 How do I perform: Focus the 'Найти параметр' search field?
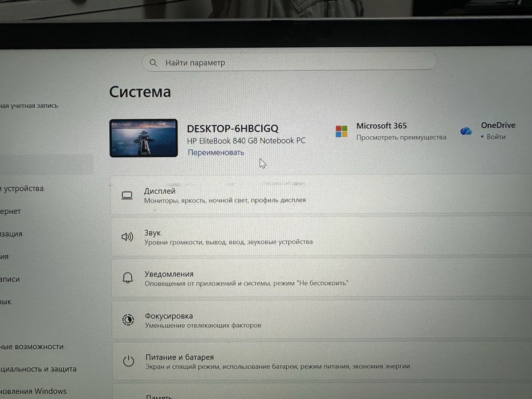[289, 63]
